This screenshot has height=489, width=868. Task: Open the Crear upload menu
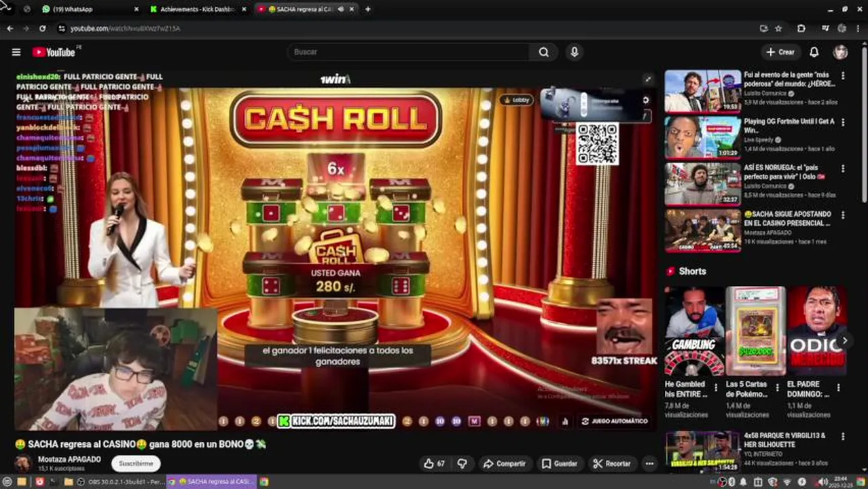pos(780,52)
